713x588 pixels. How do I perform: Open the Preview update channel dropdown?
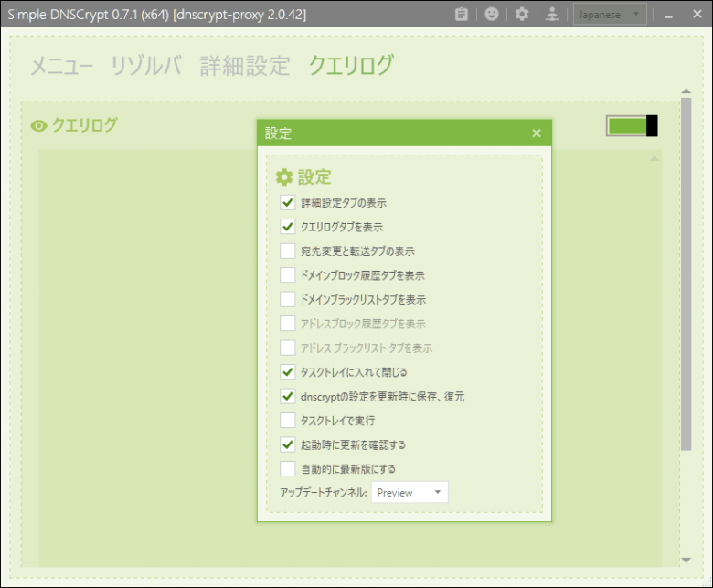410,493
